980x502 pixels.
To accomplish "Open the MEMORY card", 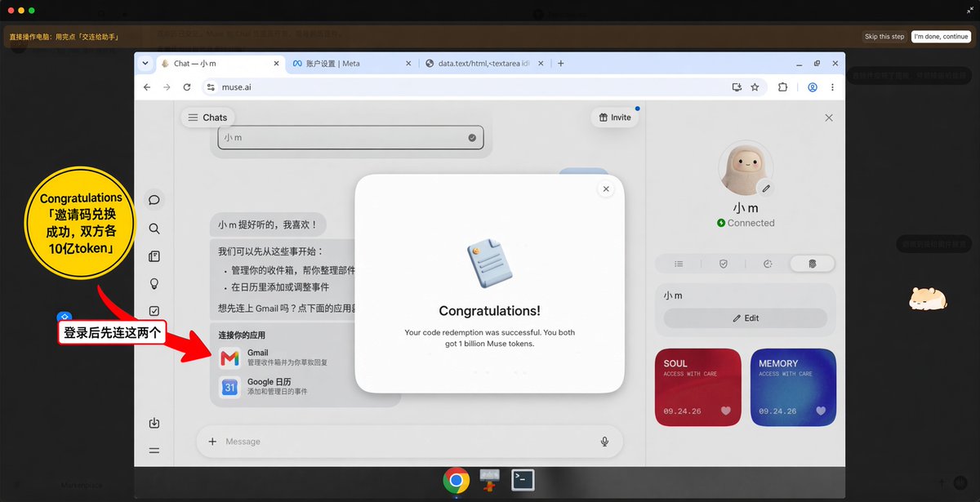I will pos(793,388).
